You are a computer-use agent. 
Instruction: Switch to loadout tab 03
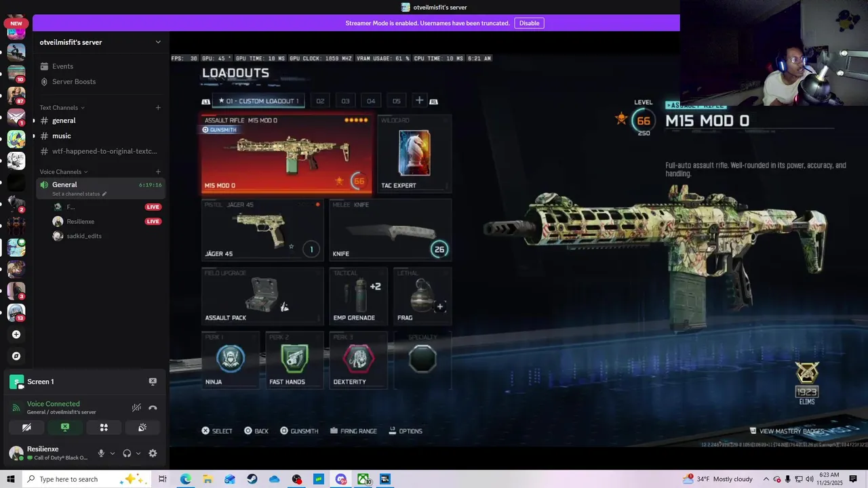345,101
